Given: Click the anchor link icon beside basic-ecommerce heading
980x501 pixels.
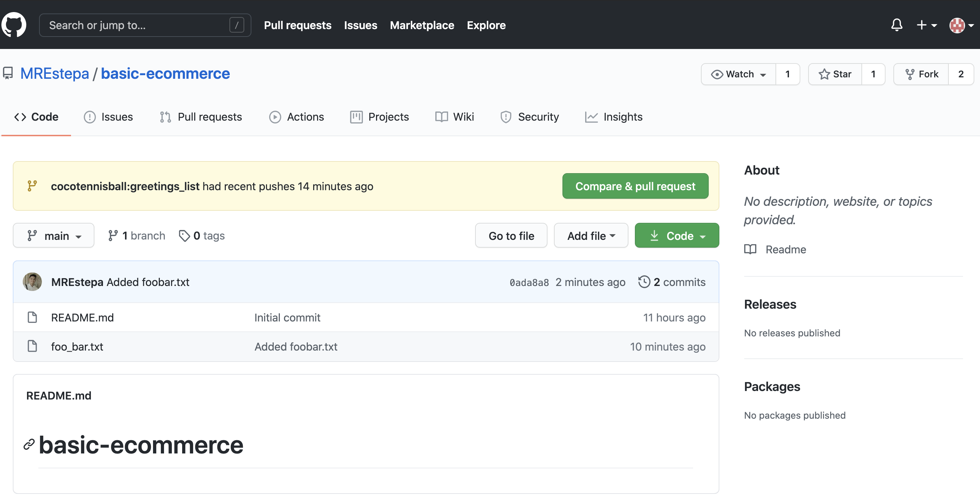Looking at the screenshot, I should [29, 444].
